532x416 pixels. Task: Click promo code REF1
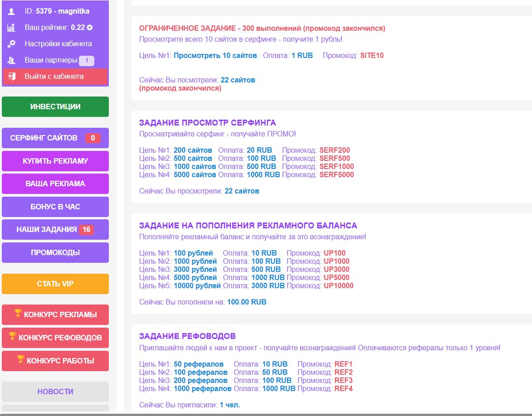pyautogui.click(x=343, y=364)
